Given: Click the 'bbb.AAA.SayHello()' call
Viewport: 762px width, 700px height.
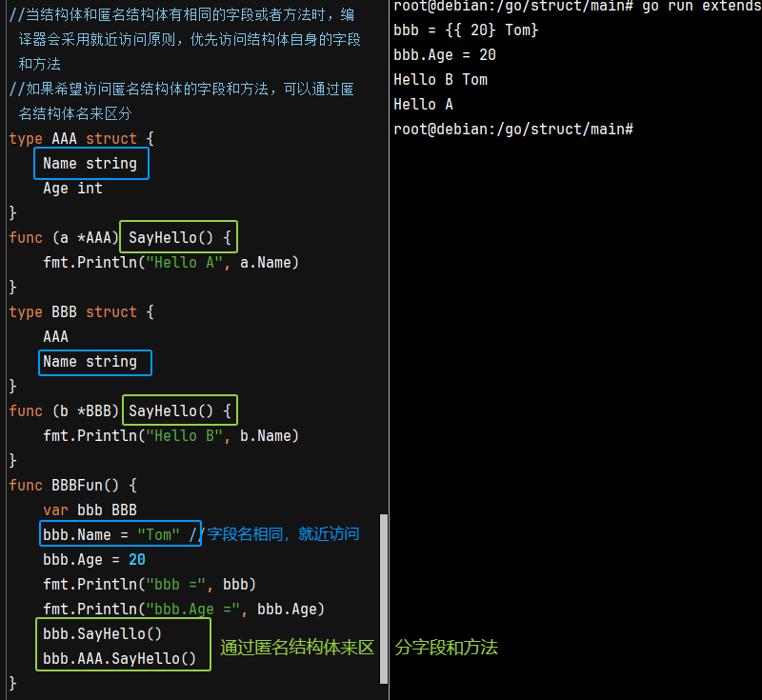Looking at the screenshot, I should [x=120, y=659].
